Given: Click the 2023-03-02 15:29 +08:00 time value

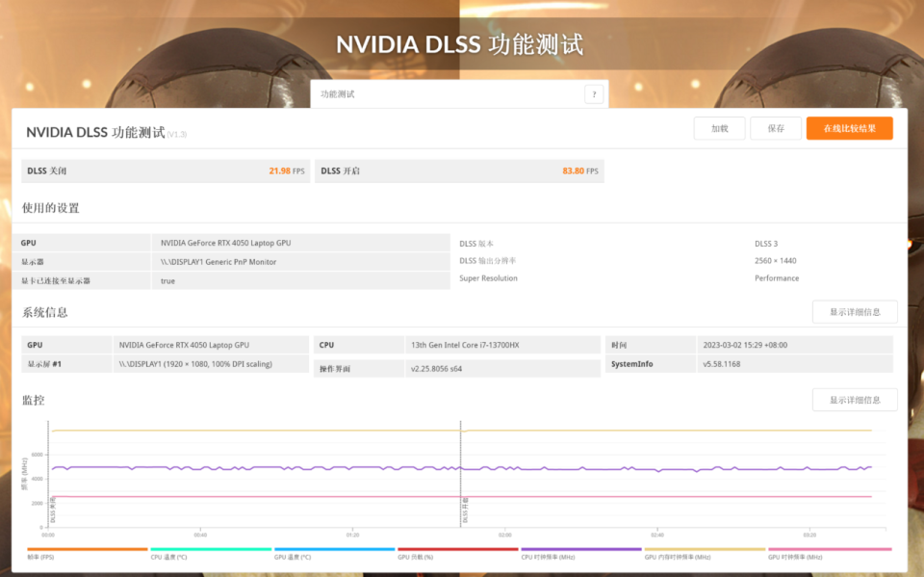Looking at the screenshot, I should [745, 345].
